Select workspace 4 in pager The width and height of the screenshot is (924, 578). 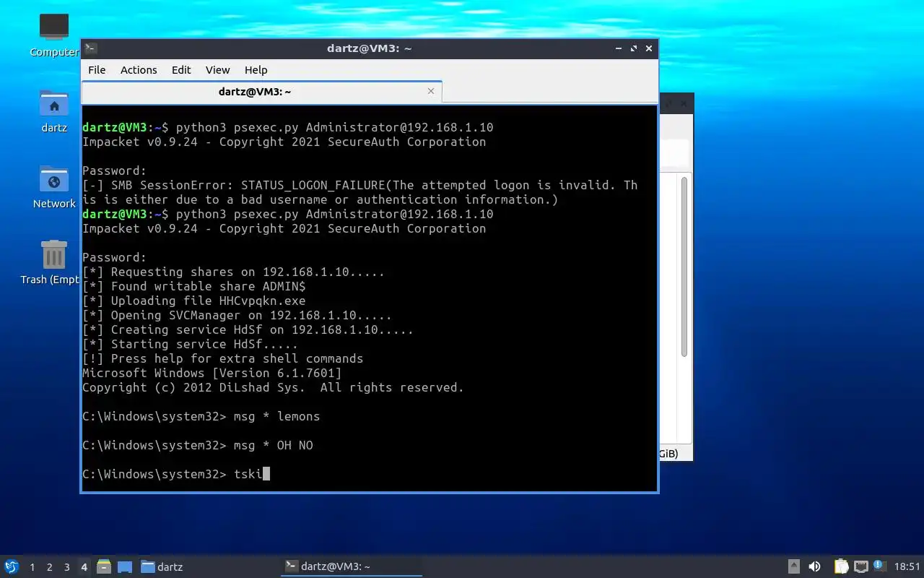pos(84,567)
